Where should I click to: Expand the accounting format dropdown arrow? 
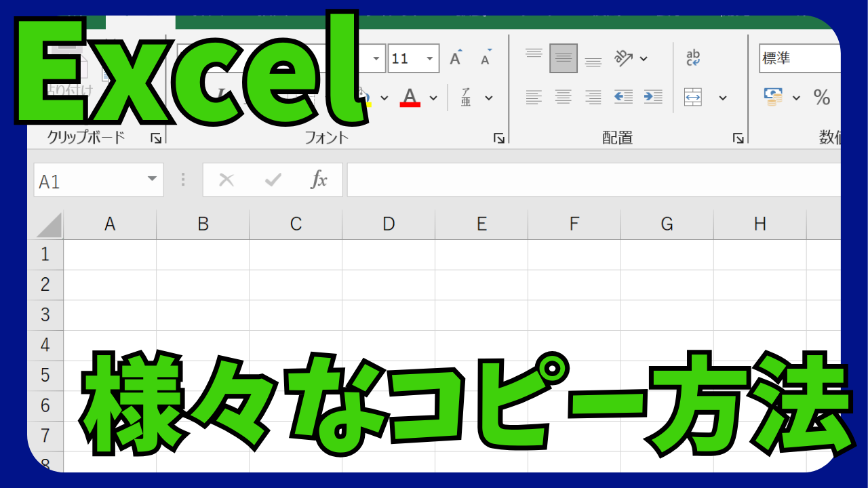tap(796, 98)
